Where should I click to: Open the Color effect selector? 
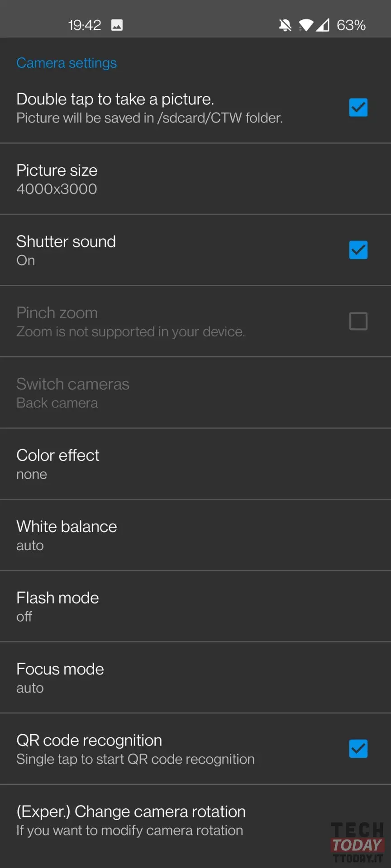(x=195, y=464)
